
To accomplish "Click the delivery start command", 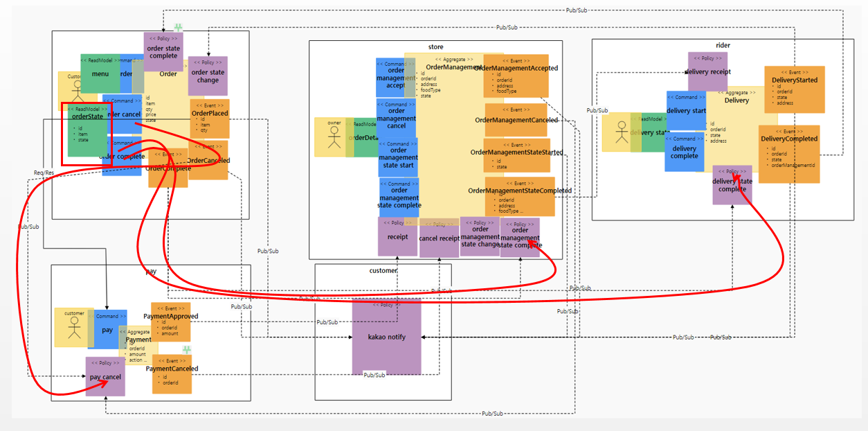I will 687,110.
